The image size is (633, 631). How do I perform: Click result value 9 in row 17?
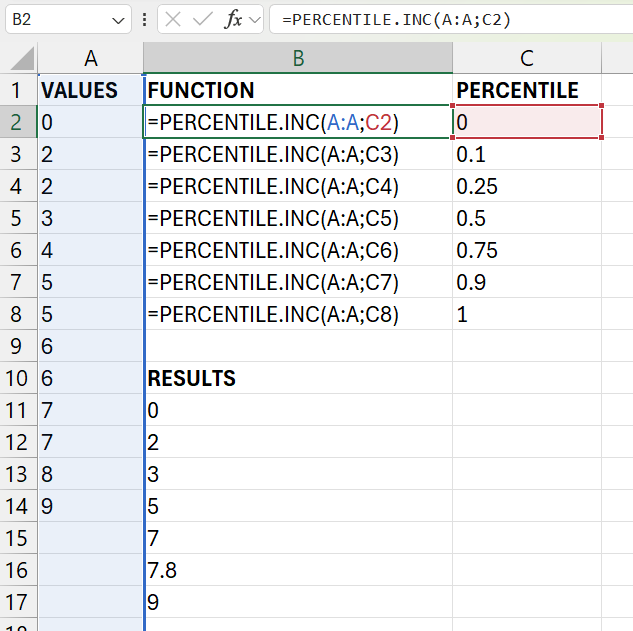(x=298, y=602)
